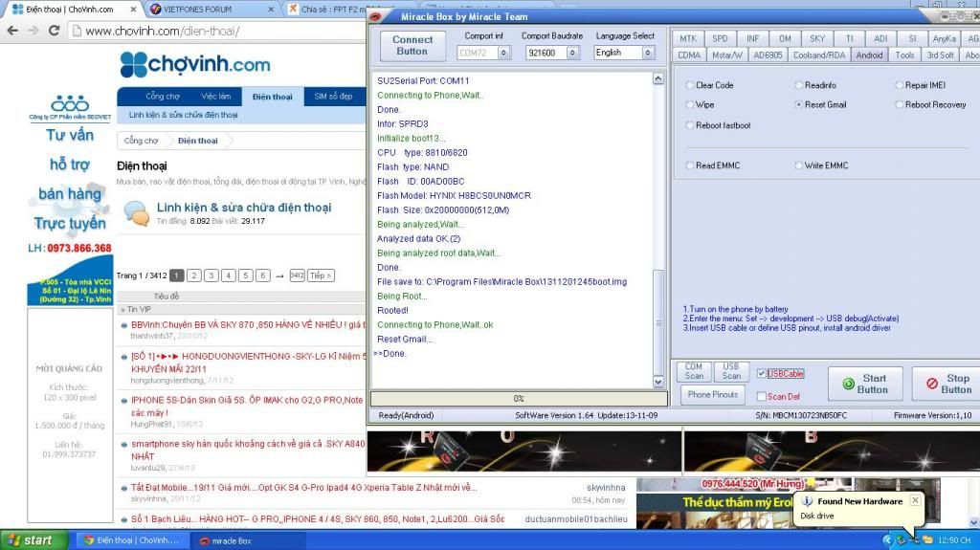Click the chovinh.com logo
Screen dimensions: 980x550
(x=195, y=64)
